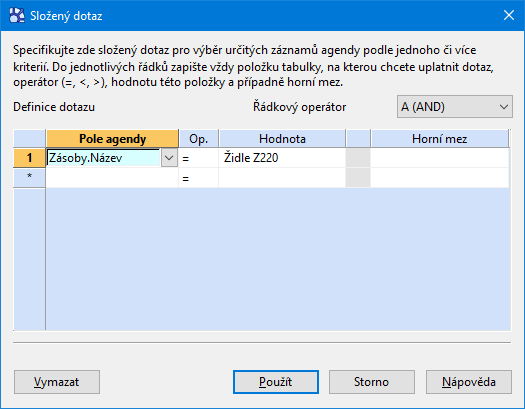
Task: Click the Použít button
Action: point(276,382)
